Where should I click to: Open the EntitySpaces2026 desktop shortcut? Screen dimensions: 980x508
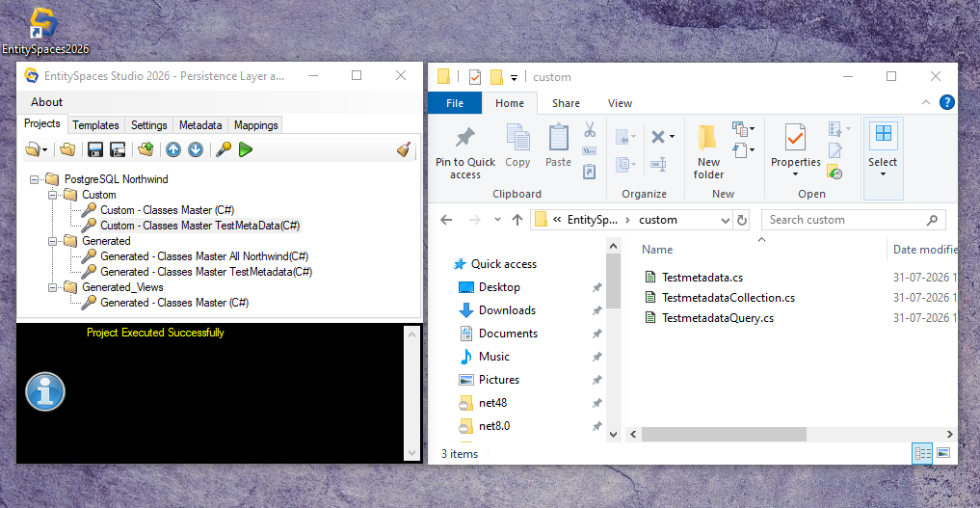[45, 31]
